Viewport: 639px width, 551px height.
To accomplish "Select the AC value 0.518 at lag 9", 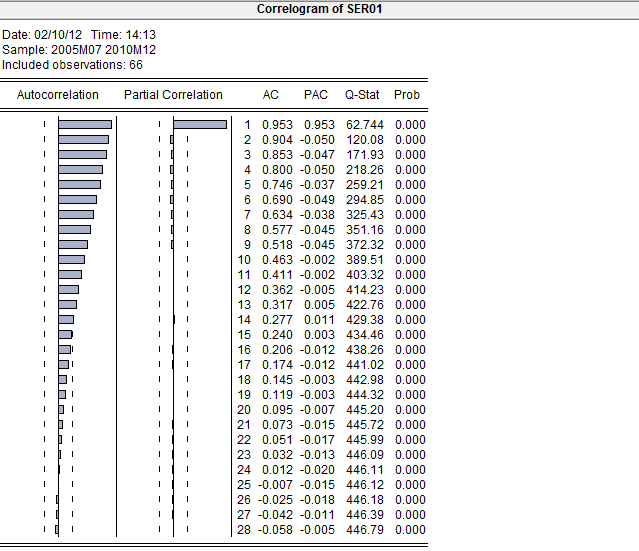I will (277, 245).
